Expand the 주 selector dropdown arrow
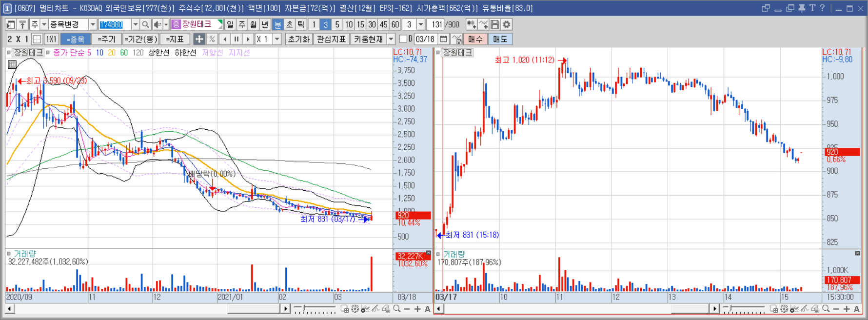This screenshot has width=868, height=320. (44, 24)
